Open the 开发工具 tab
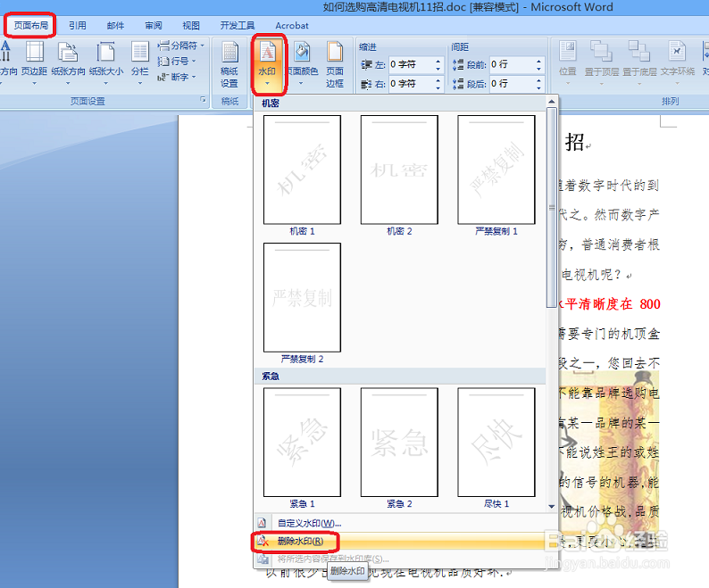This screenshot has width=709, height=588. pos(238,26)
